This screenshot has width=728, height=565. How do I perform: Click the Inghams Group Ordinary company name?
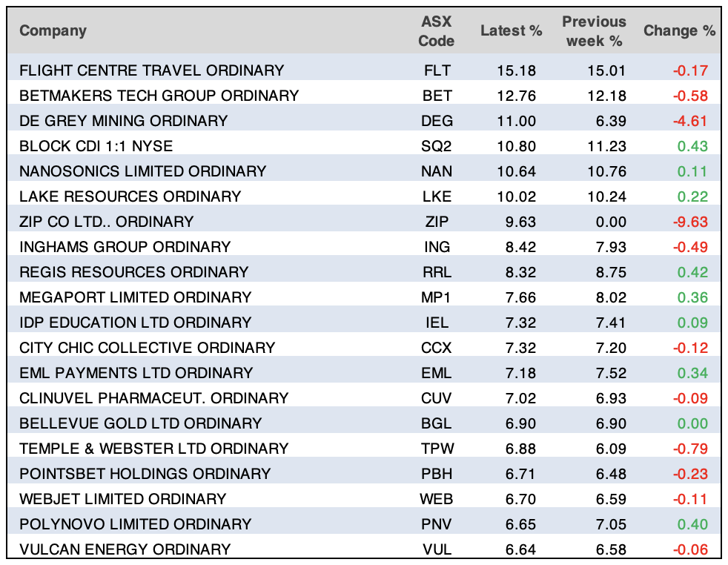tap(125, 247)
